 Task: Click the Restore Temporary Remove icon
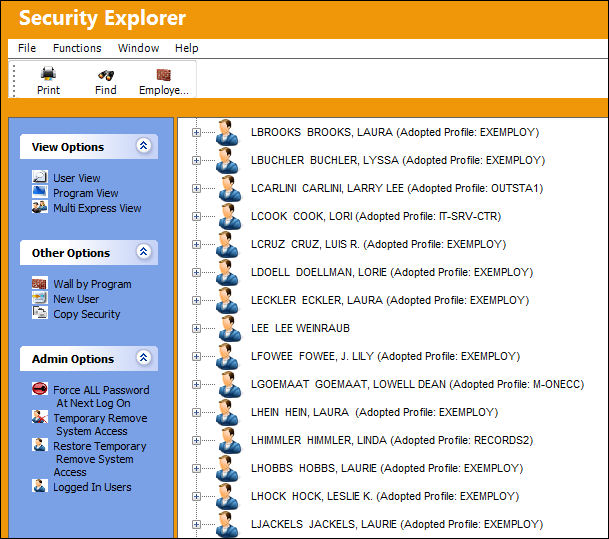click(40, 445)
